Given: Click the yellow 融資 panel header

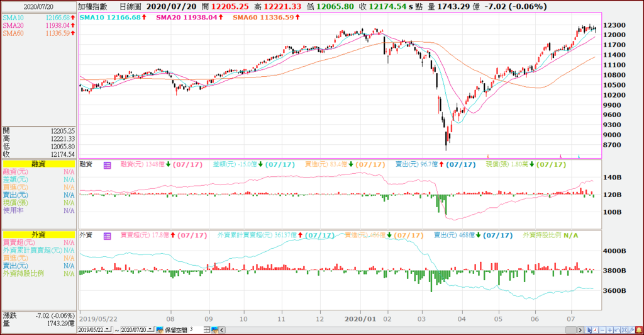Looking at the screenshot, I should pyautogui.click(x=39, y=164).
